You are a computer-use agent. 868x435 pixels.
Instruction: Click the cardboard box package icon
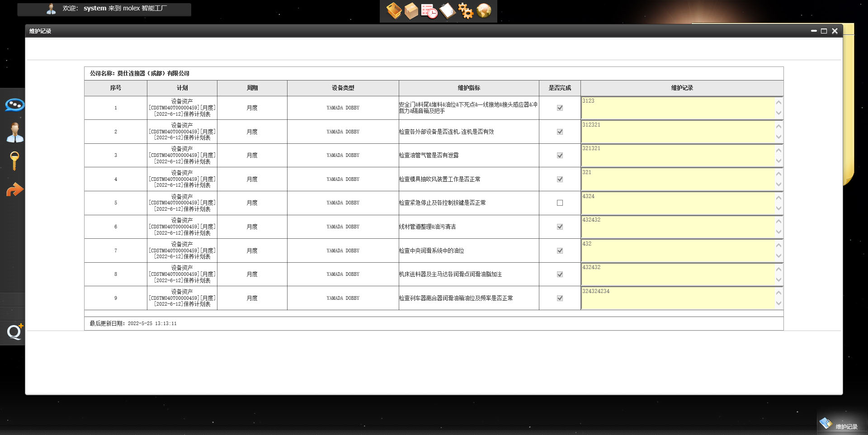(x=411, y=11)
